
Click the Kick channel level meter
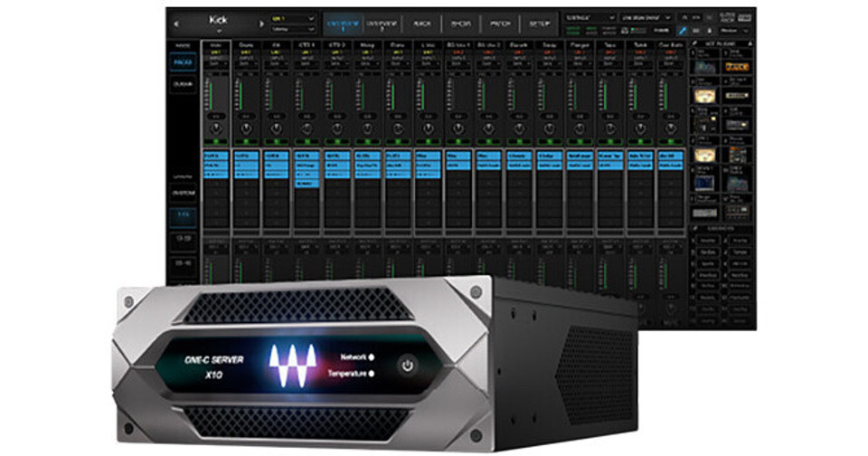(210, 93)
